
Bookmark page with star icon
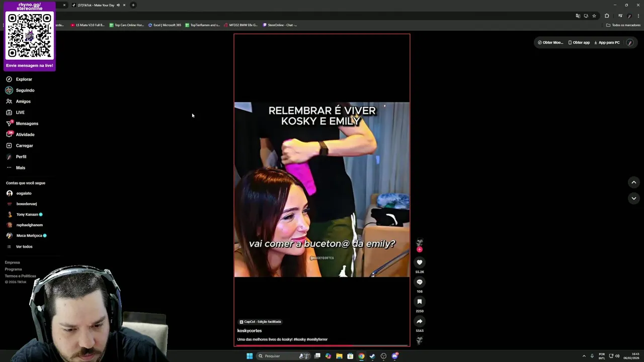click(594, 16)
